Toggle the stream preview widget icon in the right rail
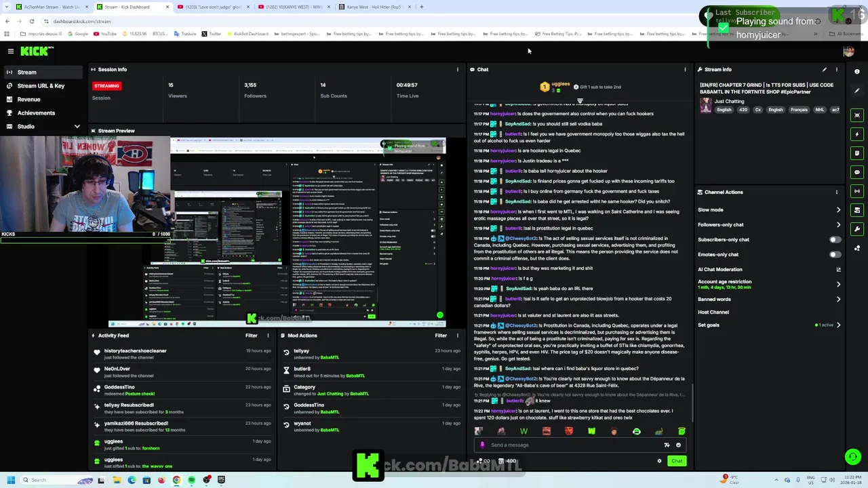 click(x=857, y=115)
